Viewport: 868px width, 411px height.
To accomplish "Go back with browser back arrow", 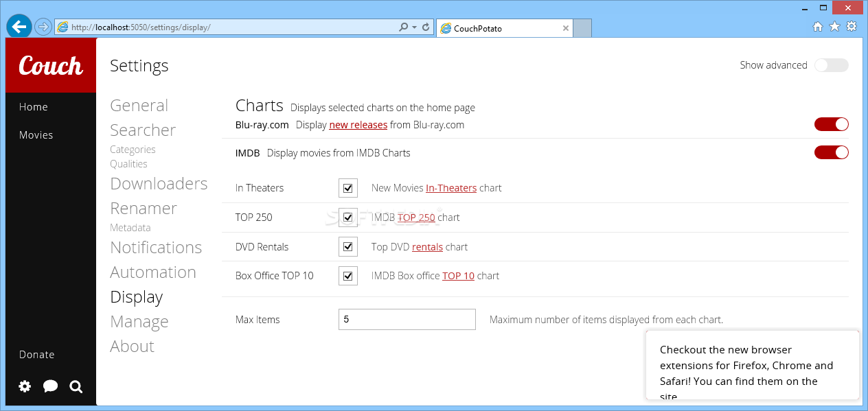I will click(19, 27).
